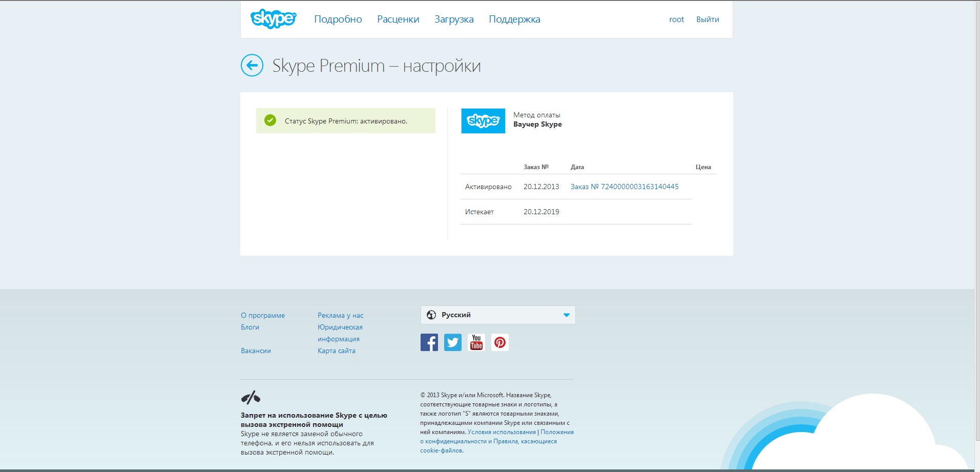The height and width of the screenshot is (472, 980).
Task: Open the Блоги footer link
Action: [x=250, y=327]
